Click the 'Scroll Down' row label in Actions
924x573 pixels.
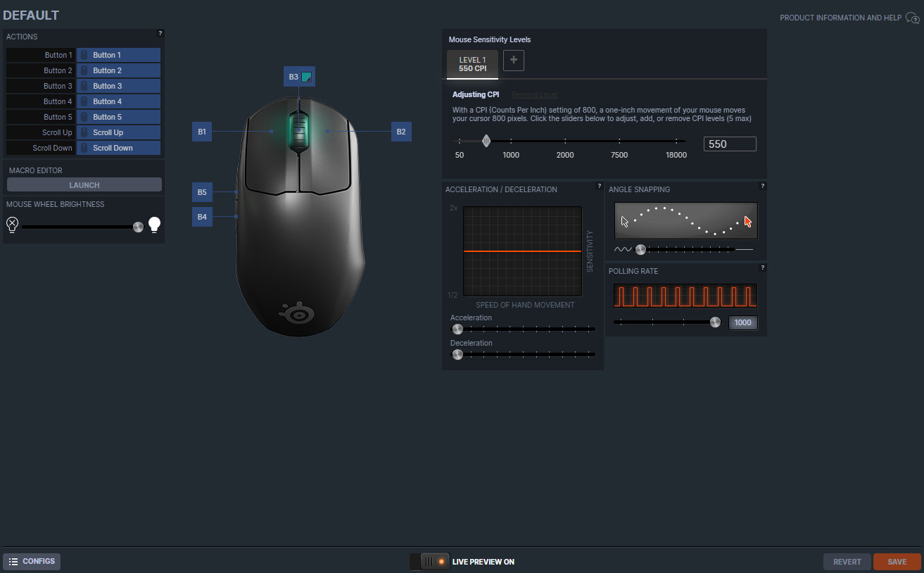[x=53, y=148]
